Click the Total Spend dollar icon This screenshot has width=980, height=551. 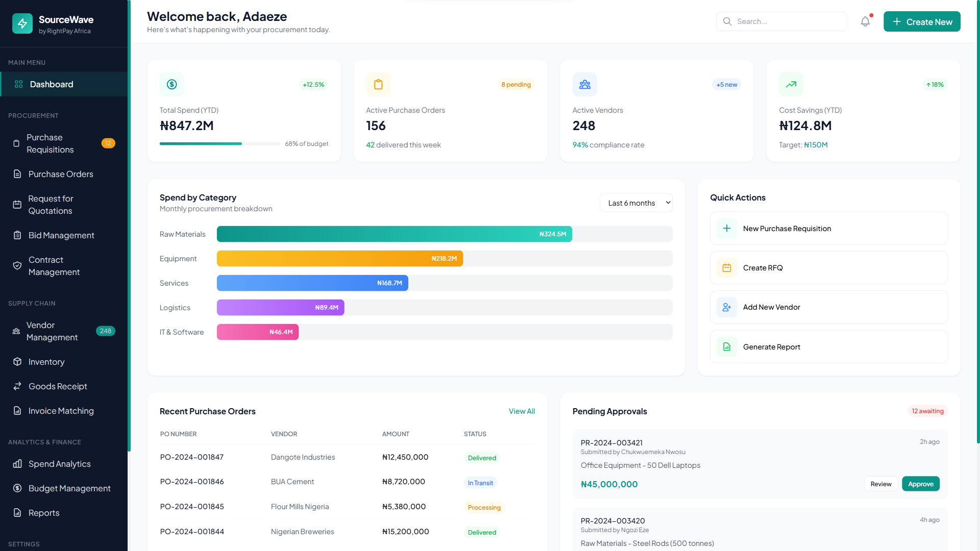[172, 84]
